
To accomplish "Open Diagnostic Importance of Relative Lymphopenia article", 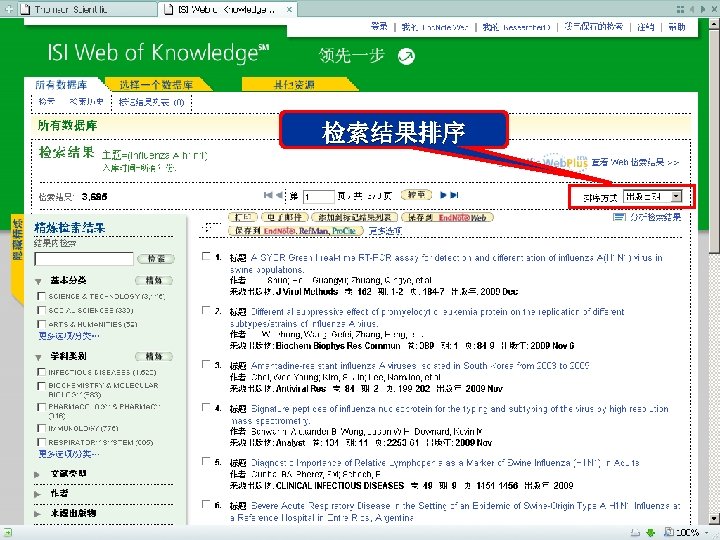I will point(445,463).
